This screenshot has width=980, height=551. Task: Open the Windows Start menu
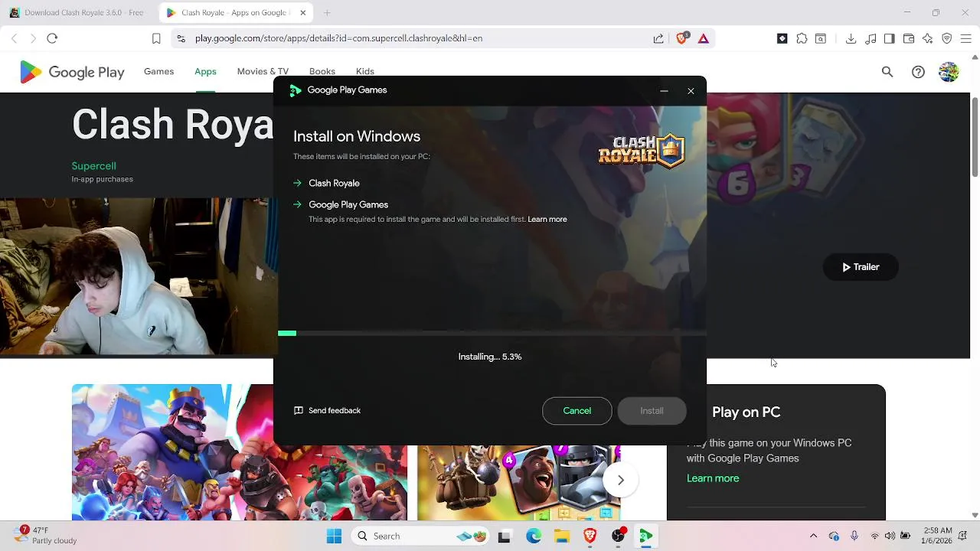point(334,536)
